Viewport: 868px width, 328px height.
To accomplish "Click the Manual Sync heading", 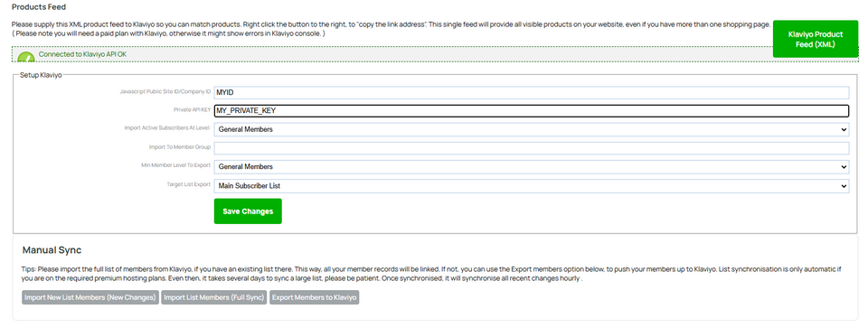I will (x=52, y=250).
